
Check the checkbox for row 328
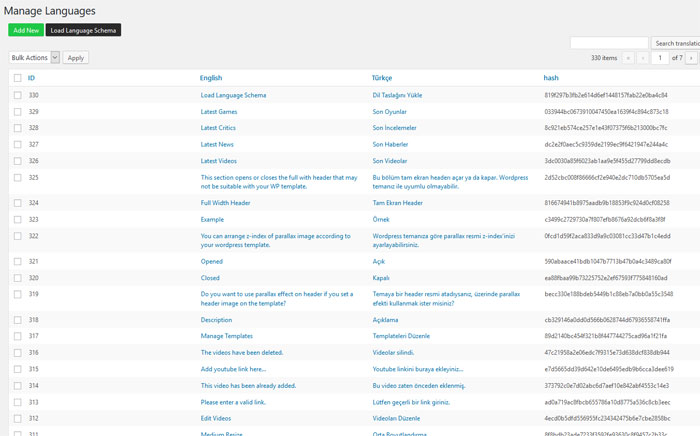point(17,128)
